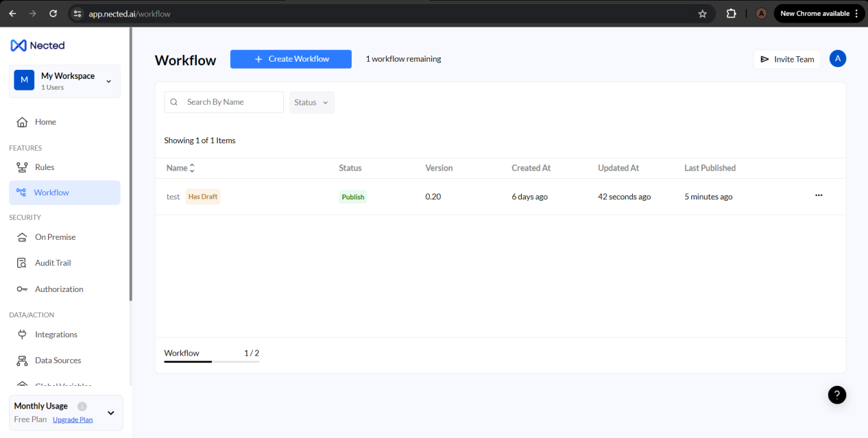The height and width of the screenshot is (438, 868).
Task: Click the Created At column header
Action: tap(531, 168)
